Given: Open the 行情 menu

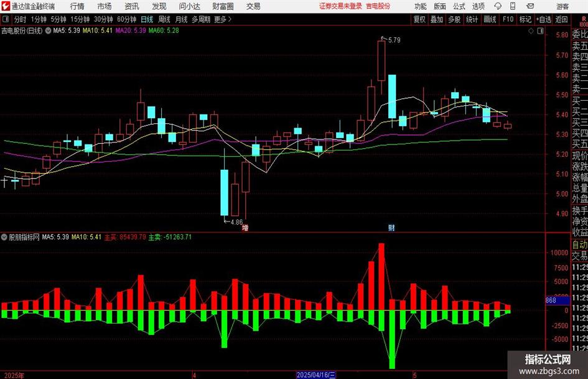Looking at the screenshot, I should 77,6.
